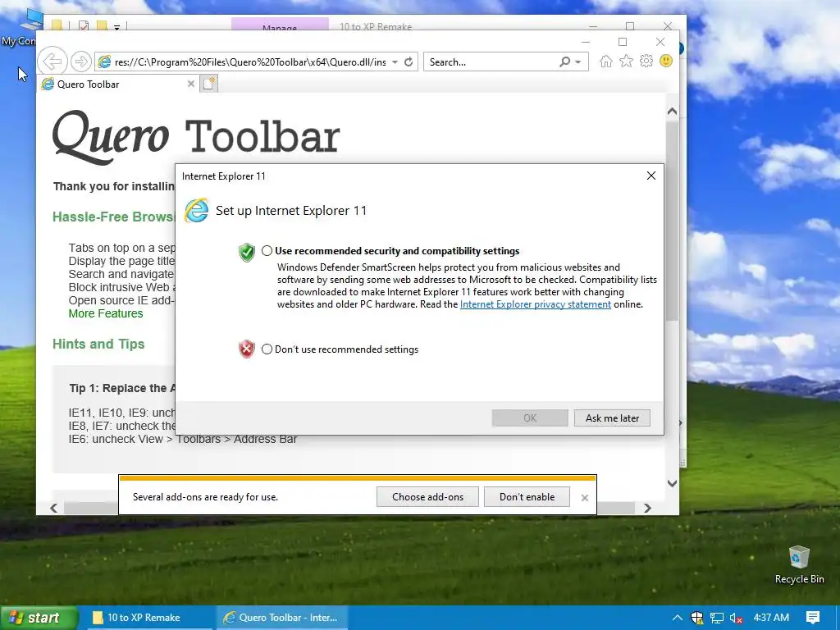Click the start button
This screenshot has height=630, width=840.
39,618
